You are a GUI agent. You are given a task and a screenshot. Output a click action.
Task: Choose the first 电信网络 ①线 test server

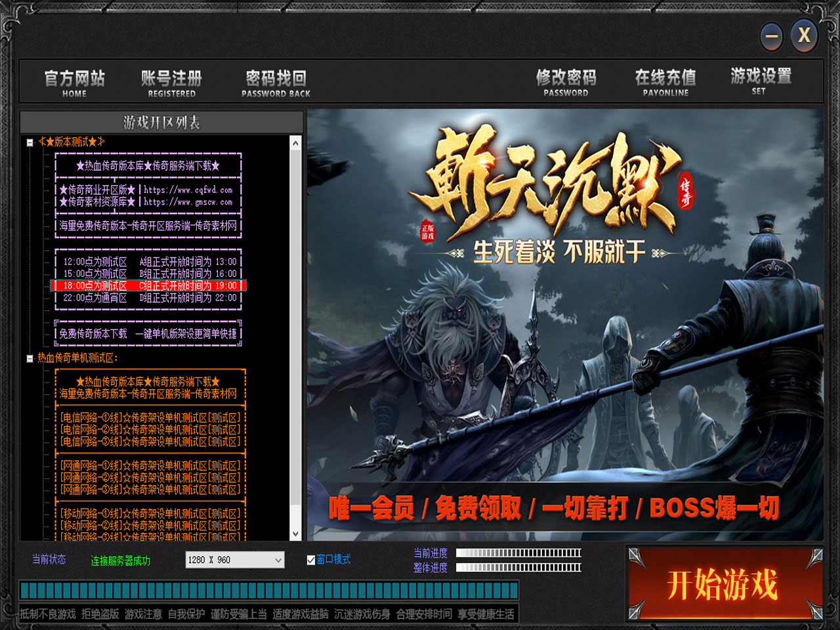(x=150, y=417)
